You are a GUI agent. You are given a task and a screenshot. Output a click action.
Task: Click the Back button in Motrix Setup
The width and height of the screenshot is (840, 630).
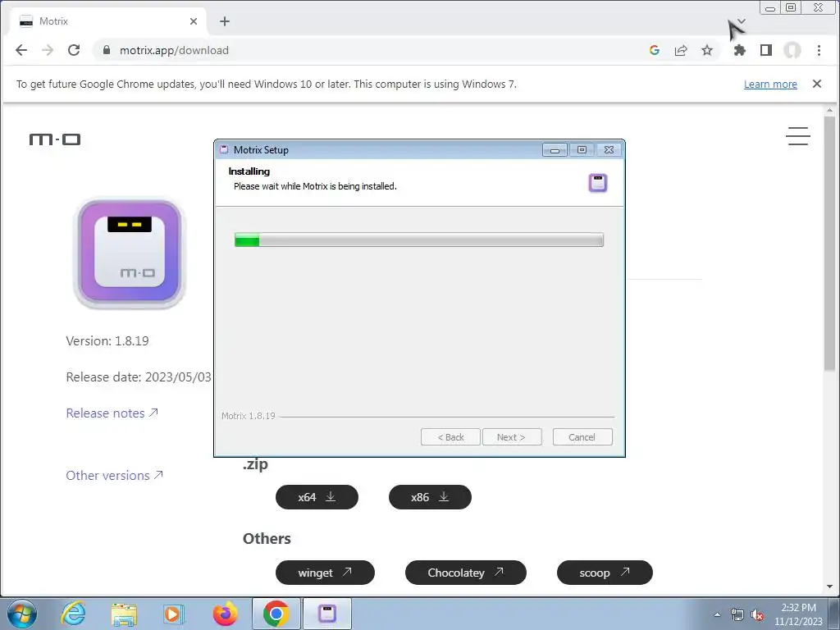click(x=450, y=437)
